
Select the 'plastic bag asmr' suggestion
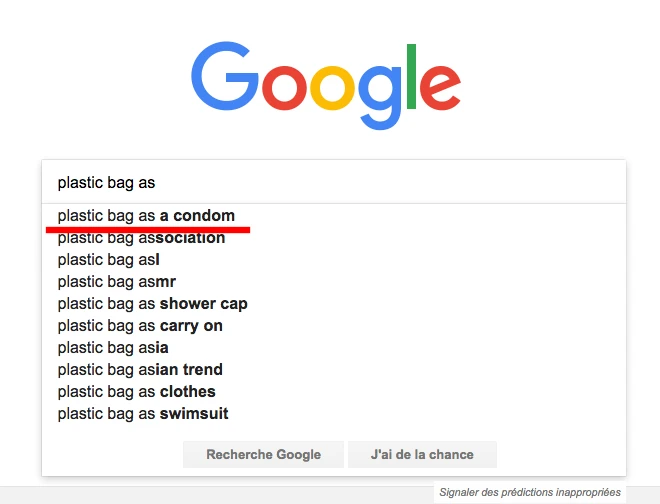tap(117, 282)
